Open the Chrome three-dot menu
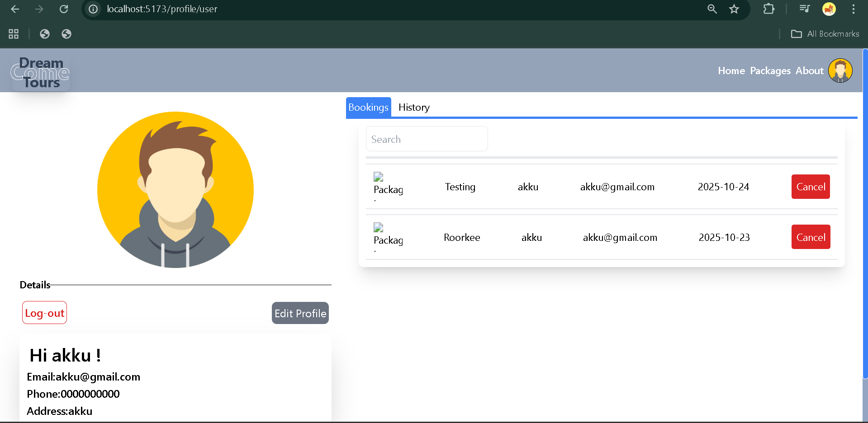868x423 pixels. point(853,9)
